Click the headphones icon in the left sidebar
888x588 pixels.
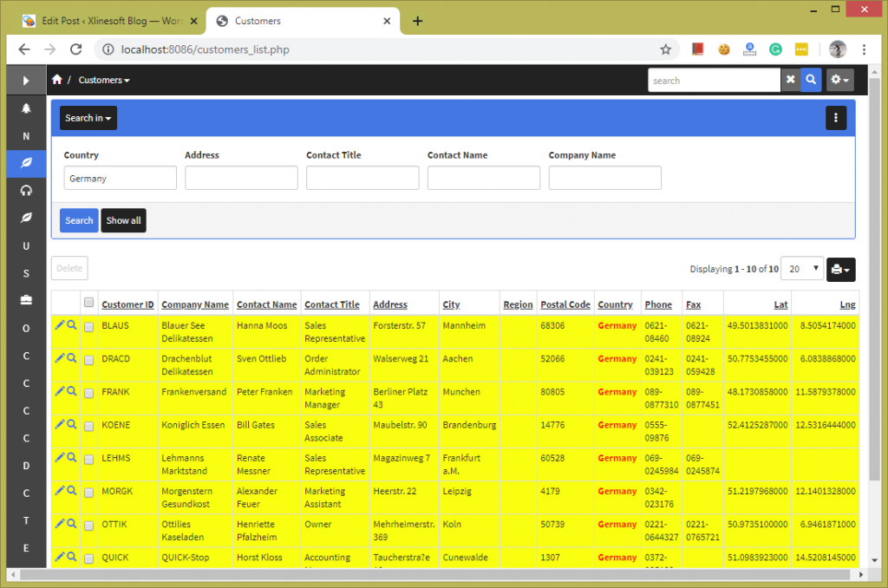pyautogui.click(x=26, y=191)
